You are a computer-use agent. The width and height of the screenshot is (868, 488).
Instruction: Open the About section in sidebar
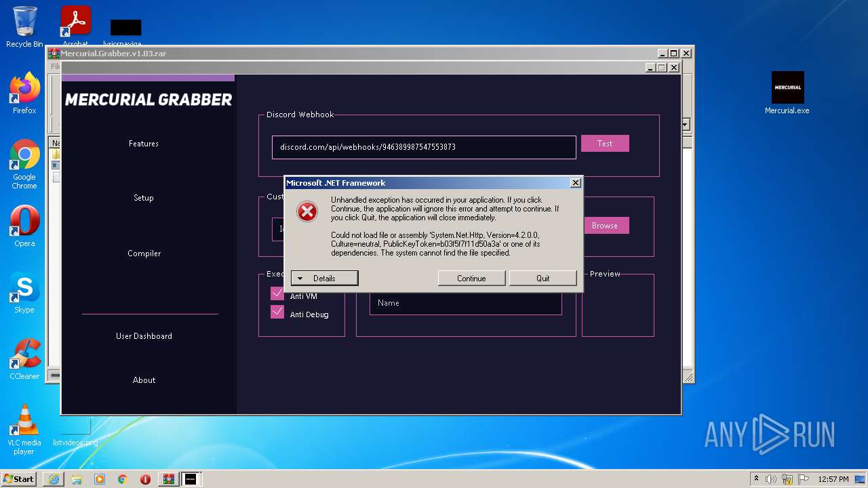(x=144, y=380)
